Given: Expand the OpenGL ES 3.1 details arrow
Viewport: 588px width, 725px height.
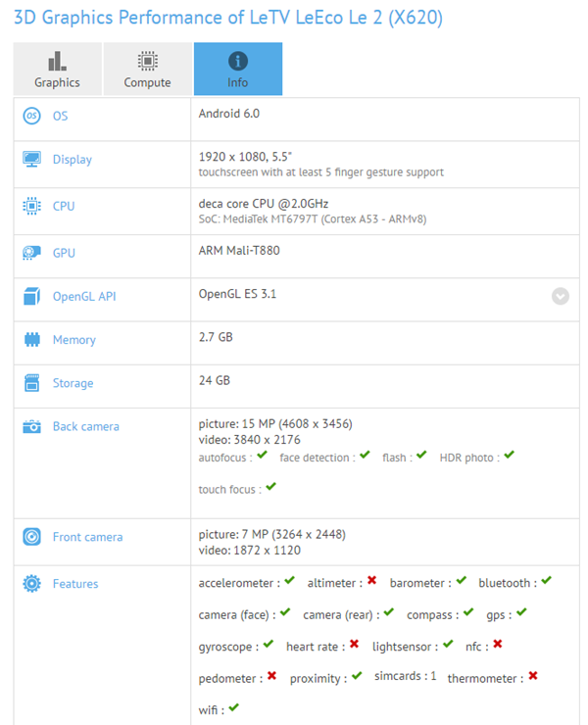Looking at the screenshot, I should click(561, 297).
